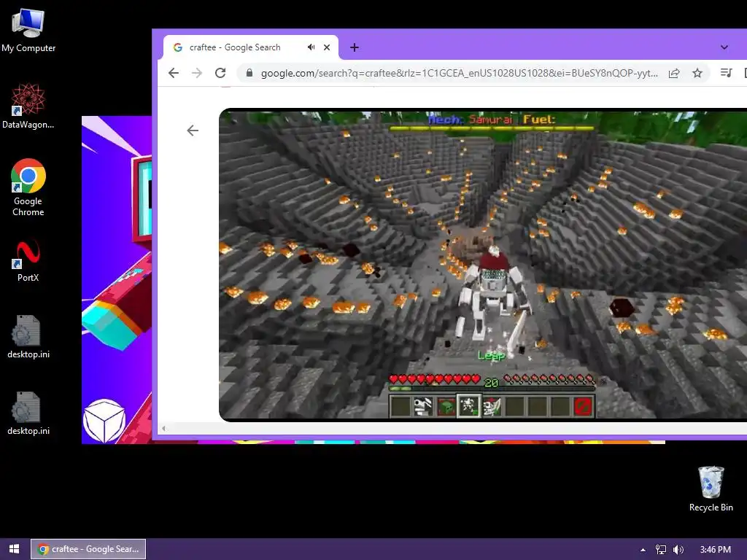Reload the Google search page
747x560 pixels.
tap(220, 73)
